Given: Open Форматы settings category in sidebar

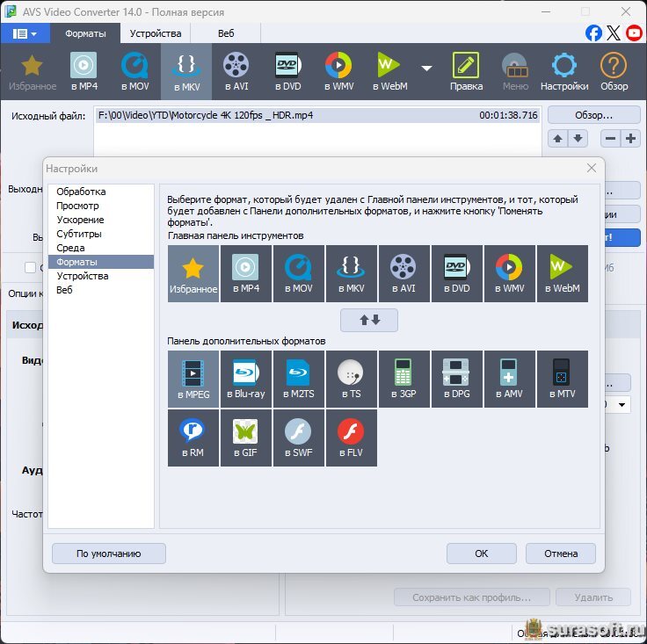Looking at the screenshot, I should [x=101, y=262].
